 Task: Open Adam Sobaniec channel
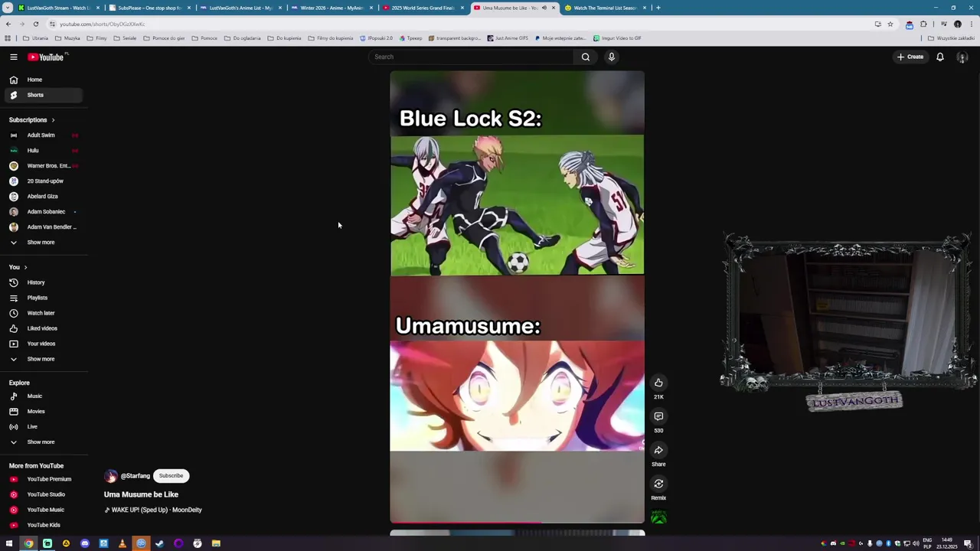click(42, 212)
